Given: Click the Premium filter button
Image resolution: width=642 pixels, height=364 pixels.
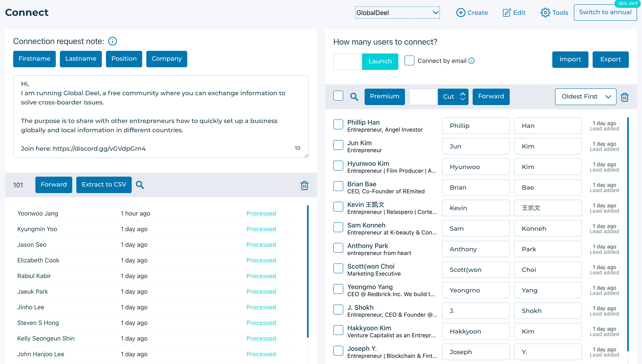Looking at the screenshot, I should pyautogui.click(x=385, y=97).
